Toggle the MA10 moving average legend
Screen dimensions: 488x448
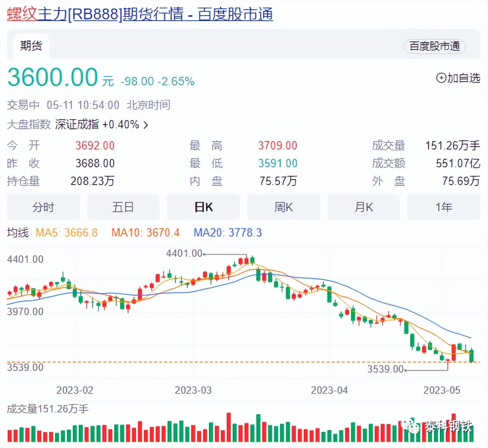coord(145,233)
